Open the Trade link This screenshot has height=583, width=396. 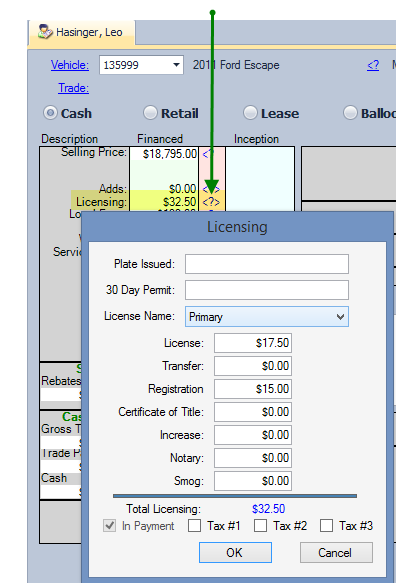click(73, 88)
